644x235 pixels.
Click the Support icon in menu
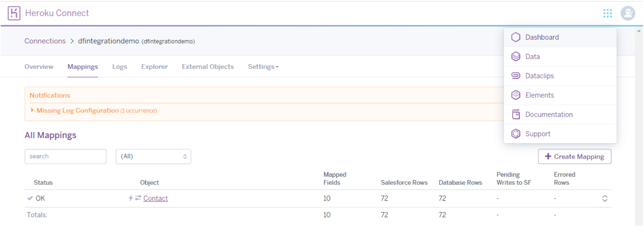click(x=515, y=134)
